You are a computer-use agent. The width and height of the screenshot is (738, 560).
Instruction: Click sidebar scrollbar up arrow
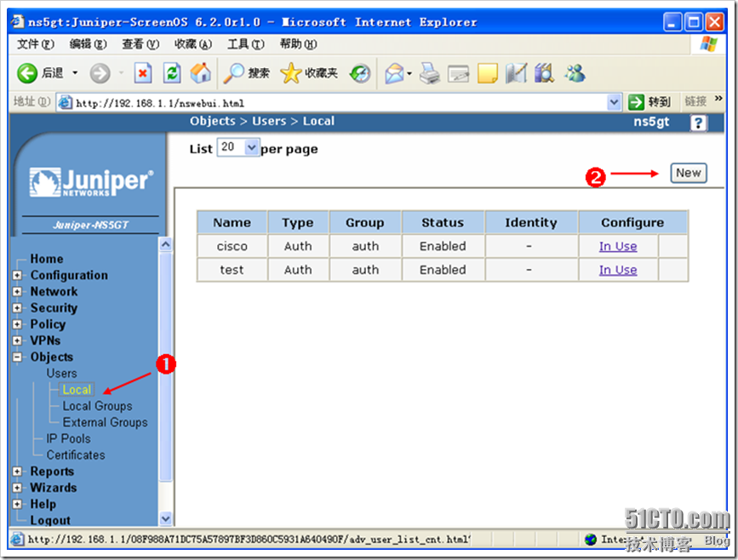click(166, 244)
